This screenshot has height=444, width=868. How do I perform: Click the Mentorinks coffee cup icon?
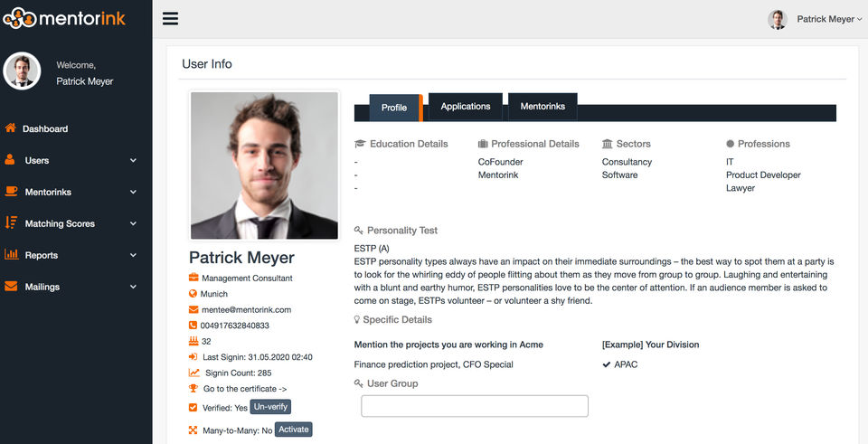tap(11, 192)
